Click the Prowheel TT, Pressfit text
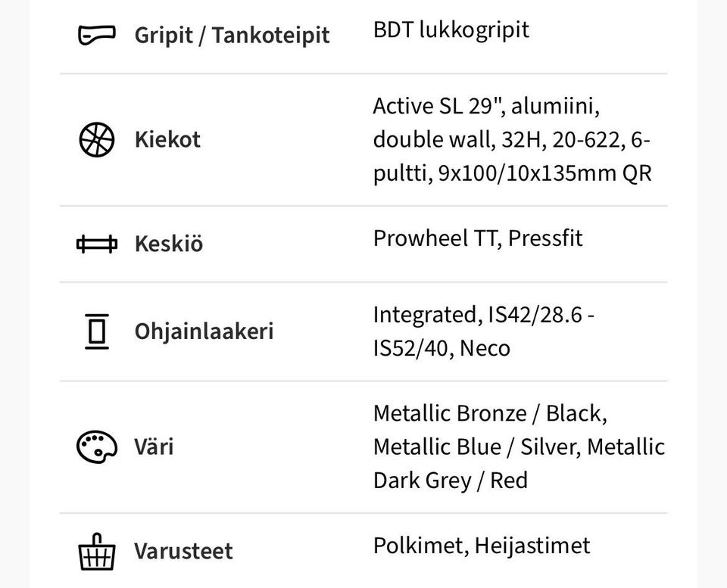 [x=478, y=238]
